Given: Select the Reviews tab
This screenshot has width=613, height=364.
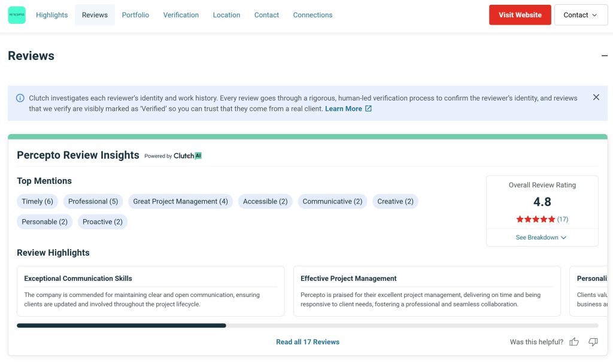Looking at the screenshot, I should [95, 15].
